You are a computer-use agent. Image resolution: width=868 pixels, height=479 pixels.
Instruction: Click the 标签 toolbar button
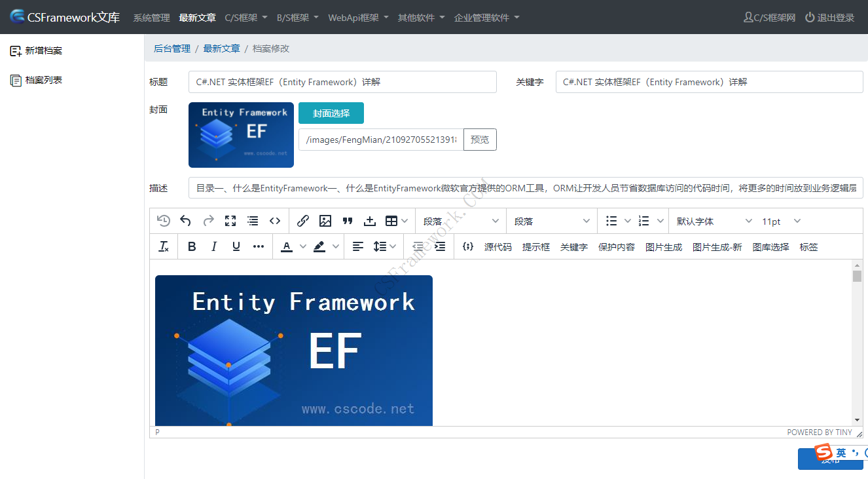pyautogui.click(x=808, y=247)
